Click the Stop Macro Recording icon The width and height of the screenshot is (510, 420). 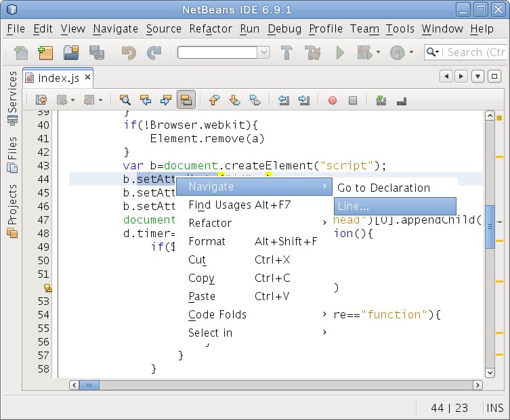click(353, 100)
